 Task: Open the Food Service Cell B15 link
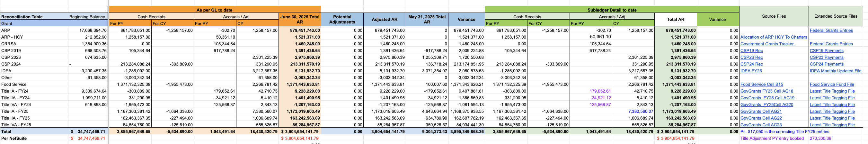[762, 84]
